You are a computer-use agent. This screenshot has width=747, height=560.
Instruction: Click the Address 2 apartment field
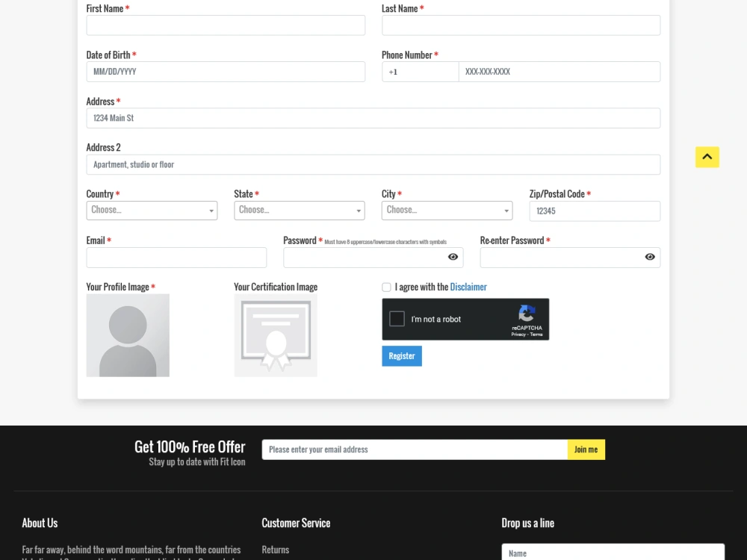click(373, 165)
